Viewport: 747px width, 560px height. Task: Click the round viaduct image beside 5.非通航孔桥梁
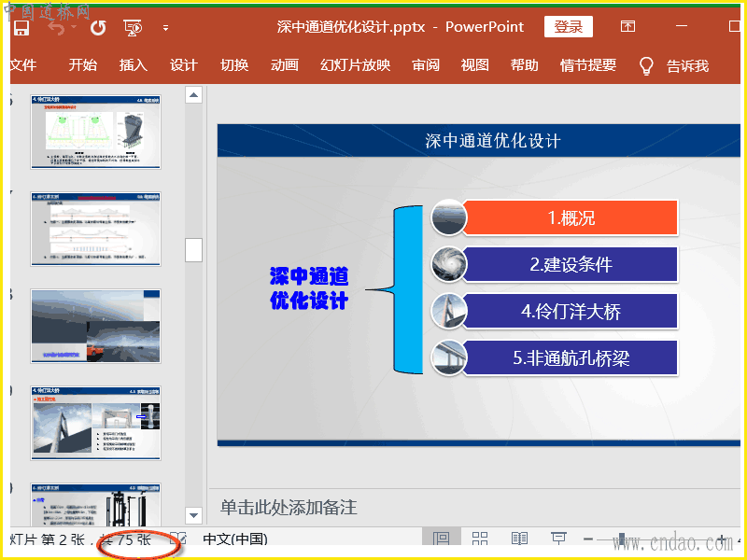448,357
